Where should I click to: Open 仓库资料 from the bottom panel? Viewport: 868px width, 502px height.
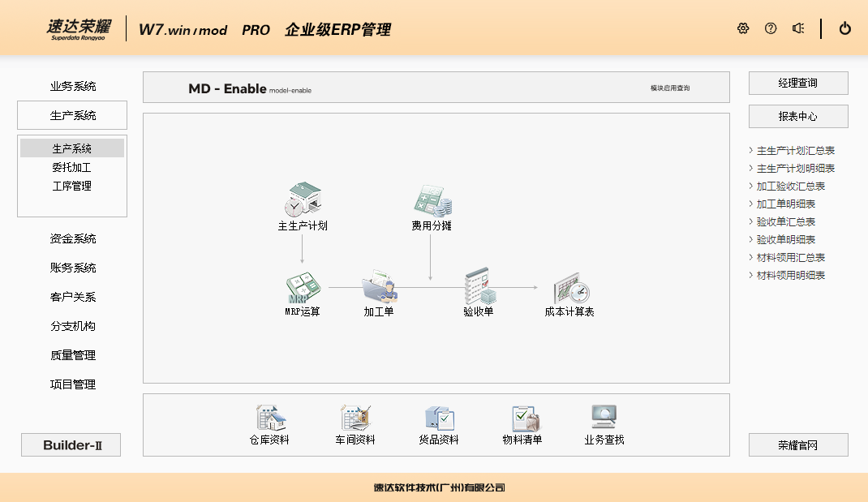(269, 418)
